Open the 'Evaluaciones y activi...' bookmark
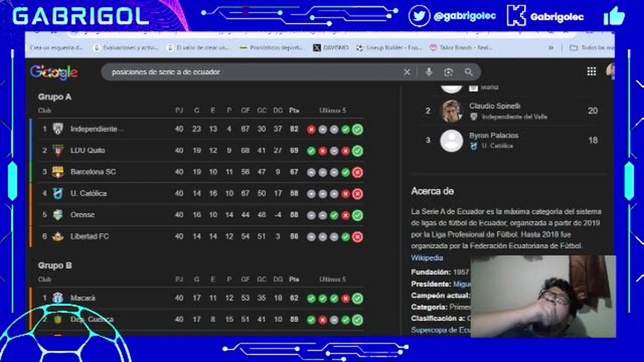 pyautogui.click(x=126, y=48)
